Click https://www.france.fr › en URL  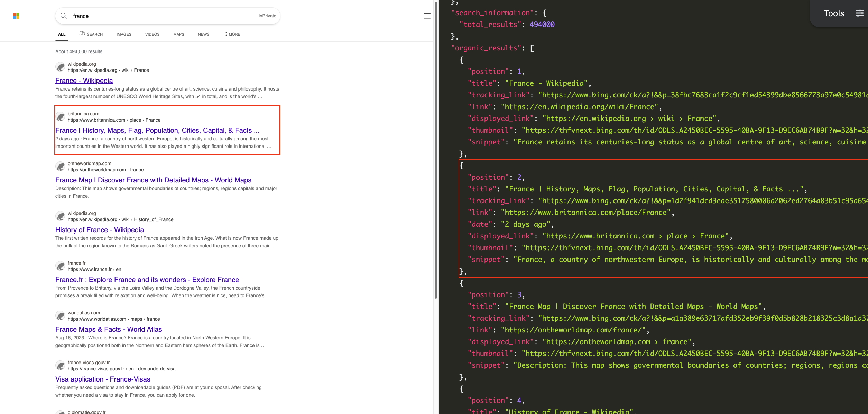coord(94,269)
